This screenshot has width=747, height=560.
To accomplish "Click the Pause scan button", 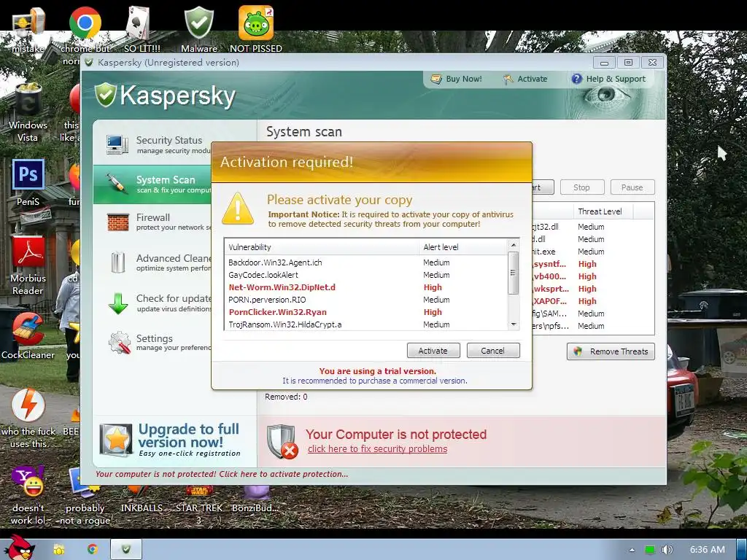I will point(632,187).
